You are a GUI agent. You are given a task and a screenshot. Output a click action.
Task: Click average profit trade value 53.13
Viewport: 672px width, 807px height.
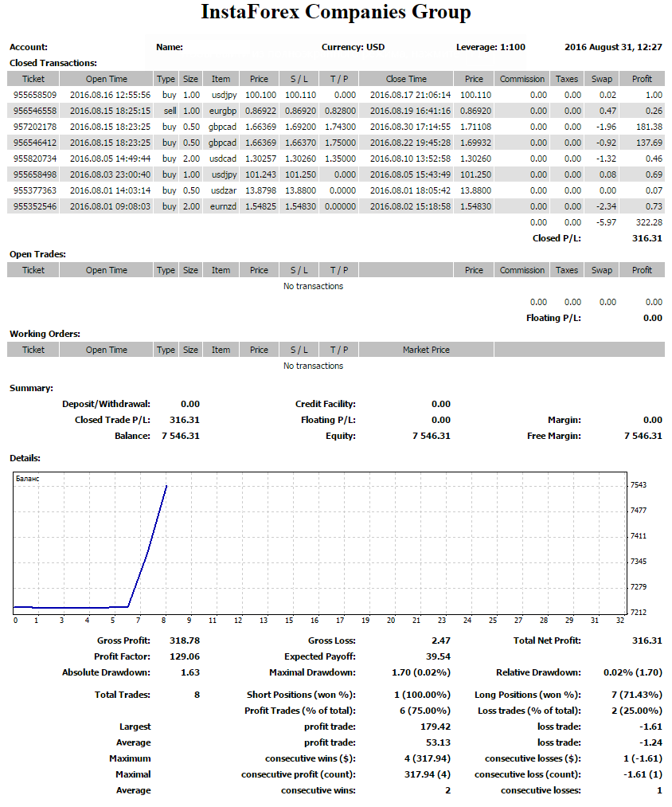[439, 742]
